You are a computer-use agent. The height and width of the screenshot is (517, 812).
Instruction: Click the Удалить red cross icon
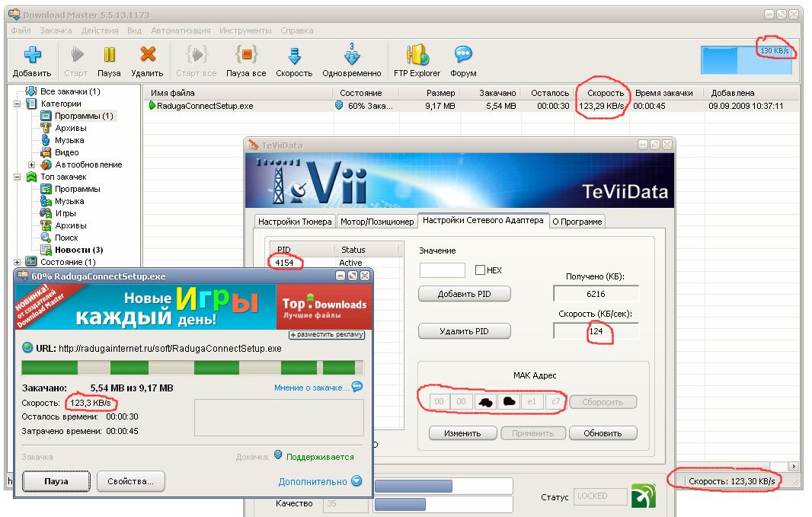click(x=148, y=54)
